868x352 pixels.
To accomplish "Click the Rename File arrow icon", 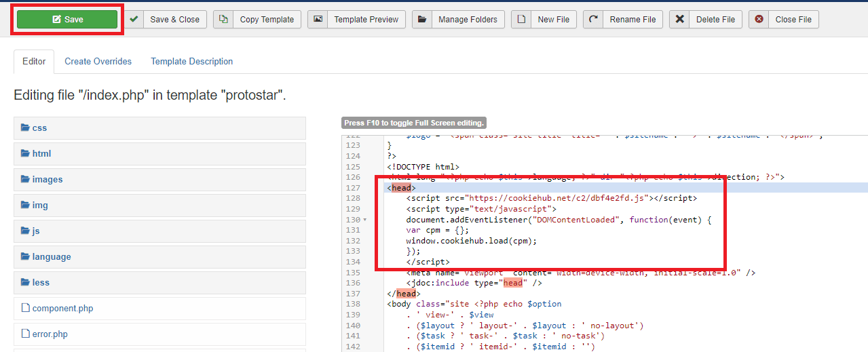I will point(593,20).
